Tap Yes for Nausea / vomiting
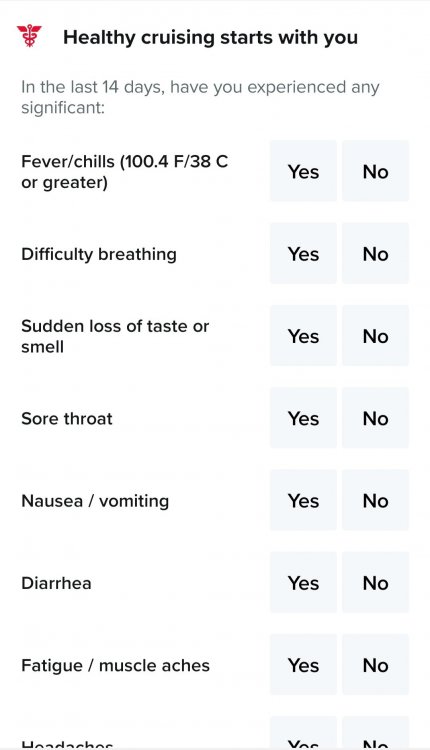430x750 pixels. [303, 500]
